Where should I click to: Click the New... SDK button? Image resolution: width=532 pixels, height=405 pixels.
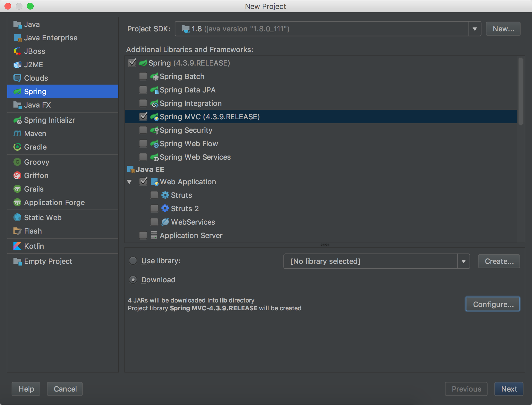503,29
